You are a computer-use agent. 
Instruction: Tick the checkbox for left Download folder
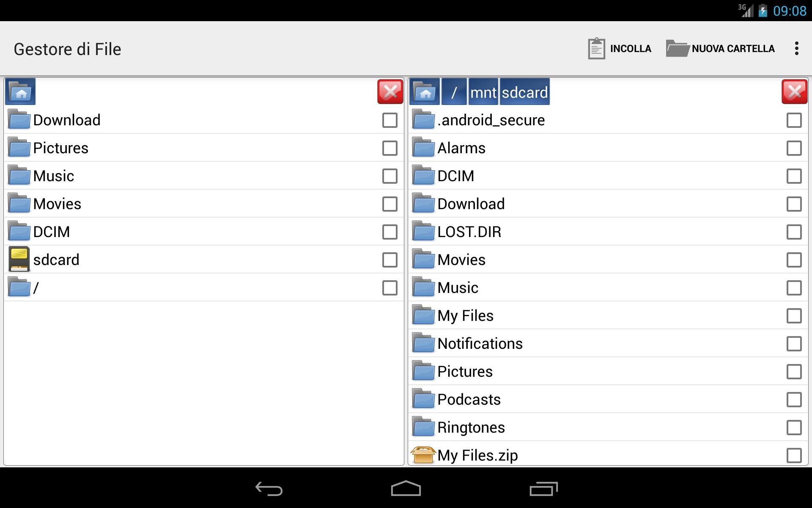click(x=390, y=120)
